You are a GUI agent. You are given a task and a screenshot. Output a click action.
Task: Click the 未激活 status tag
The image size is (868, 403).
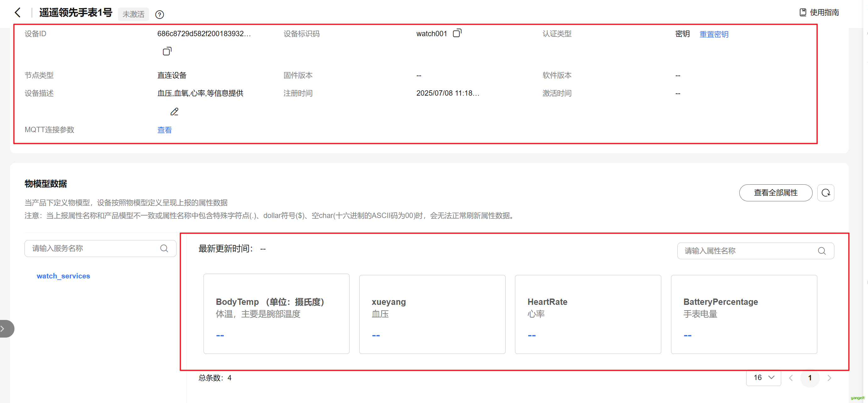[x=133, y=14]
